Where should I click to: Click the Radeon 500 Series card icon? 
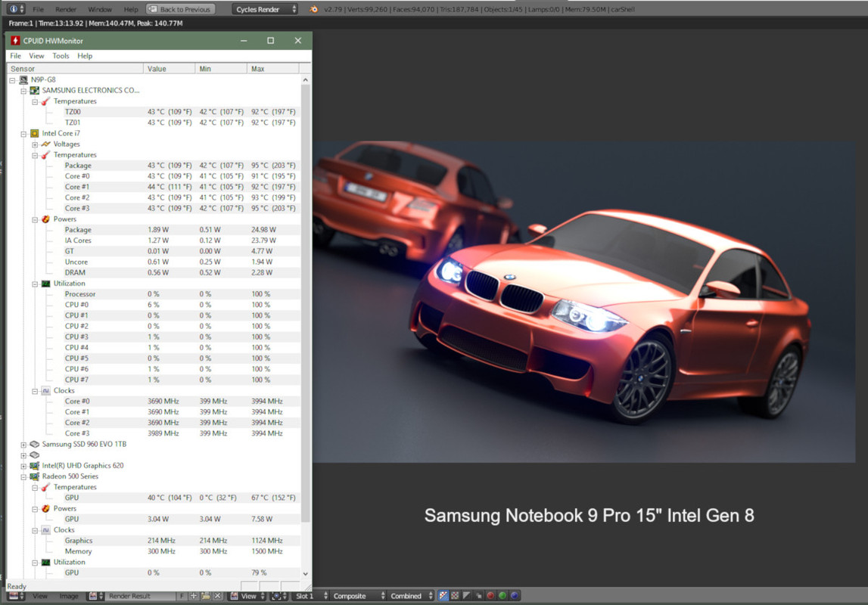[x=34, y=476]
